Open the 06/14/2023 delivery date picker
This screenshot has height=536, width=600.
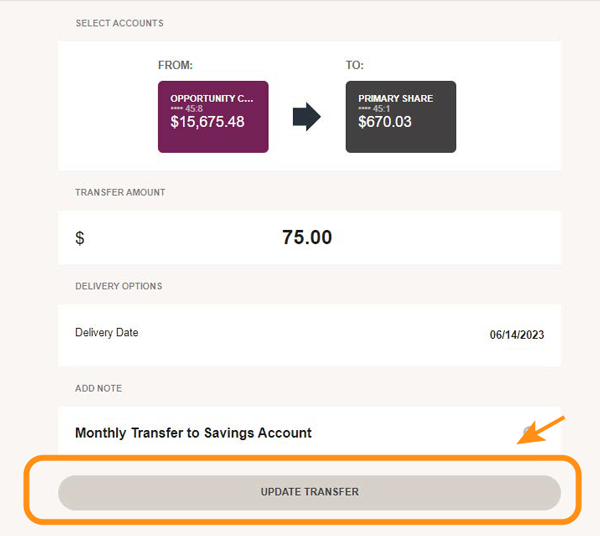pos(517,335)
